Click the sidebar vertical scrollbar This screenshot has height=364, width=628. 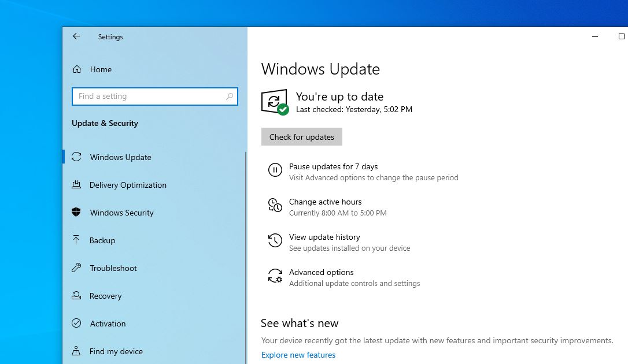coord(246,254)
